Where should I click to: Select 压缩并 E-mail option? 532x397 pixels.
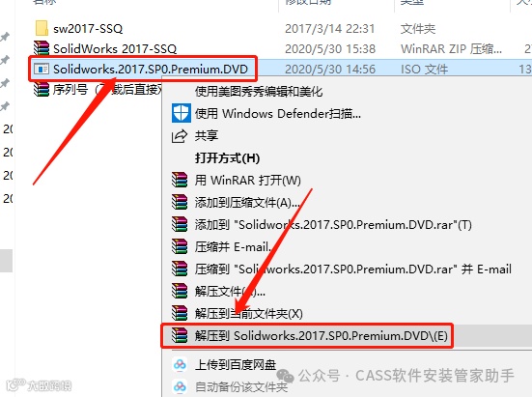[233, 247]
